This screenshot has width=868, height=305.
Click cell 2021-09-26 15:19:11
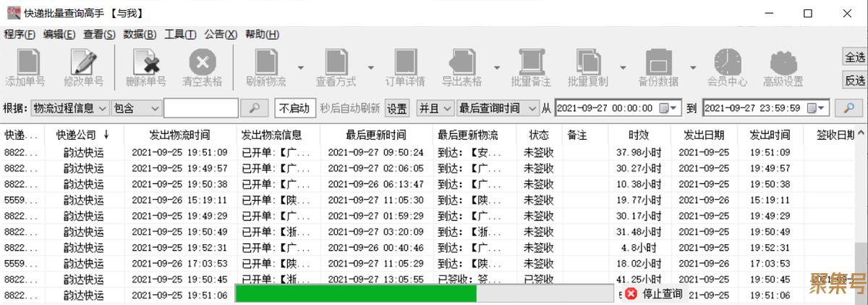point(180,200)
